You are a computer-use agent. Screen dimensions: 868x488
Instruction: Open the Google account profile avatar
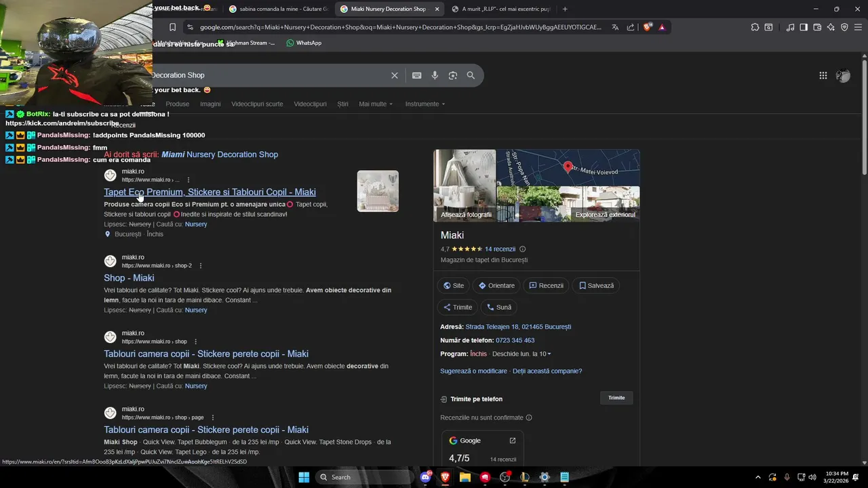(843, 76)
